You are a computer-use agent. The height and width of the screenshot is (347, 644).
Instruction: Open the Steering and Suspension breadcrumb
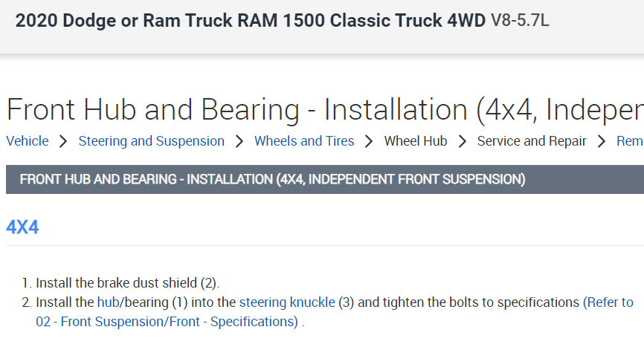tap(151, 141)
